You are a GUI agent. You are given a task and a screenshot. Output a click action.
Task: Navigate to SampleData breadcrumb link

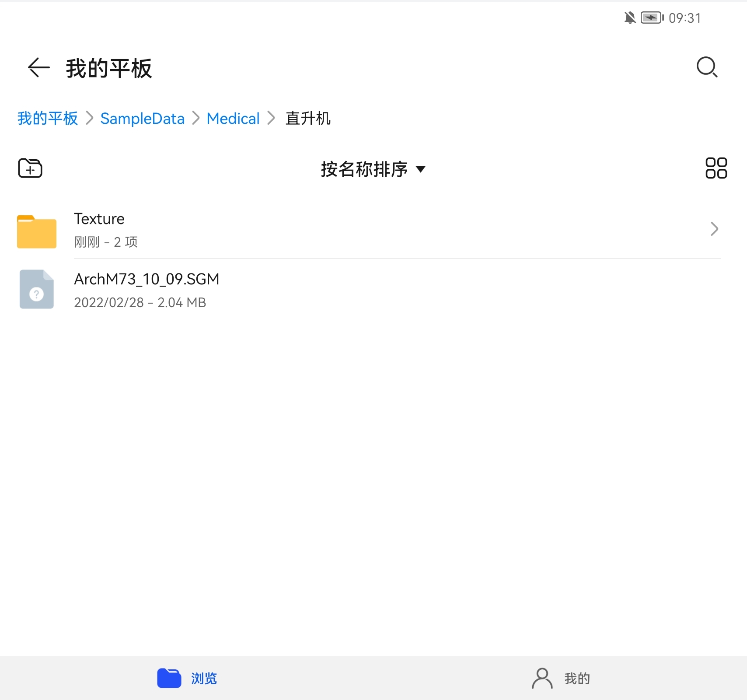(x=142, y=119)
